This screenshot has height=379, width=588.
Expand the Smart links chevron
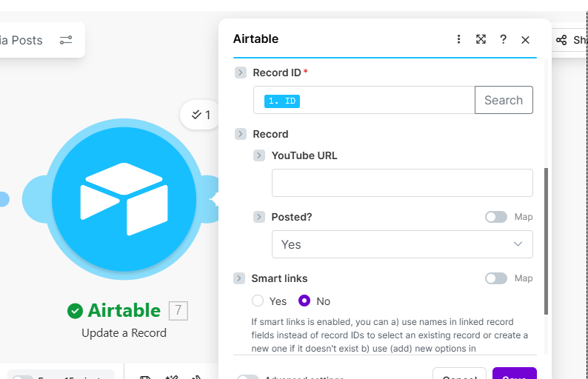[239, 278]
